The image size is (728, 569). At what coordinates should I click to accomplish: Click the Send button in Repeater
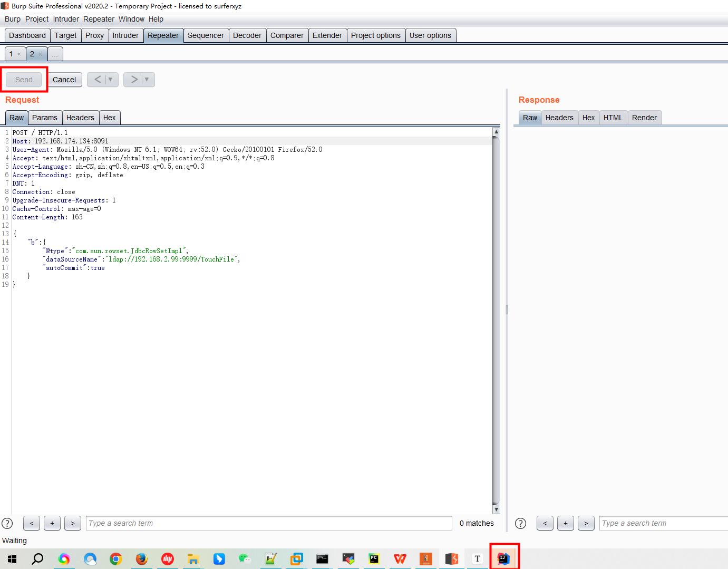(24, 80)
